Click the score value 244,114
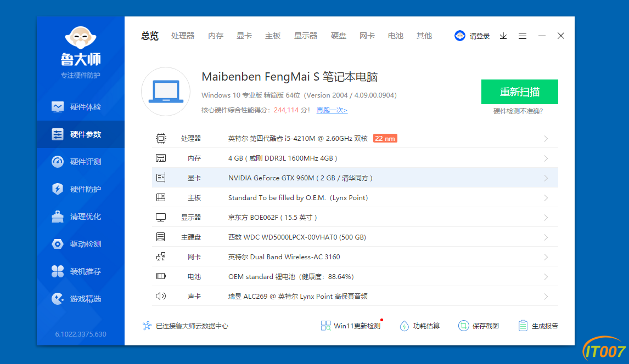 pos(286,110)
